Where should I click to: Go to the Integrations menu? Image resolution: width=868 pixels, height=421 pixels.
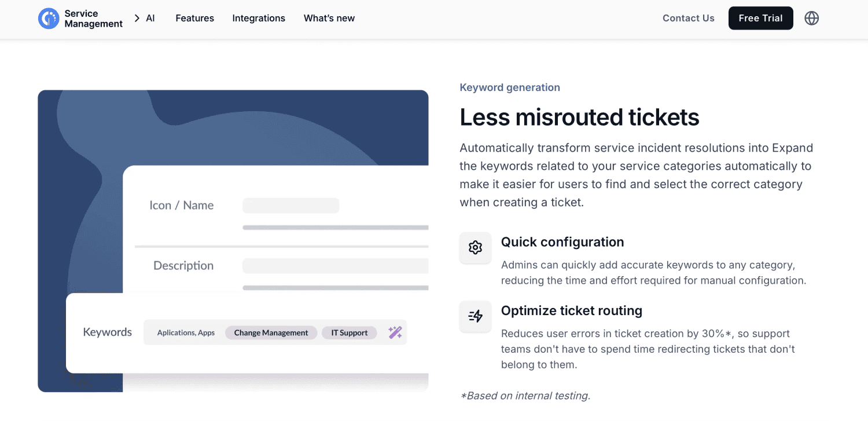259,19
